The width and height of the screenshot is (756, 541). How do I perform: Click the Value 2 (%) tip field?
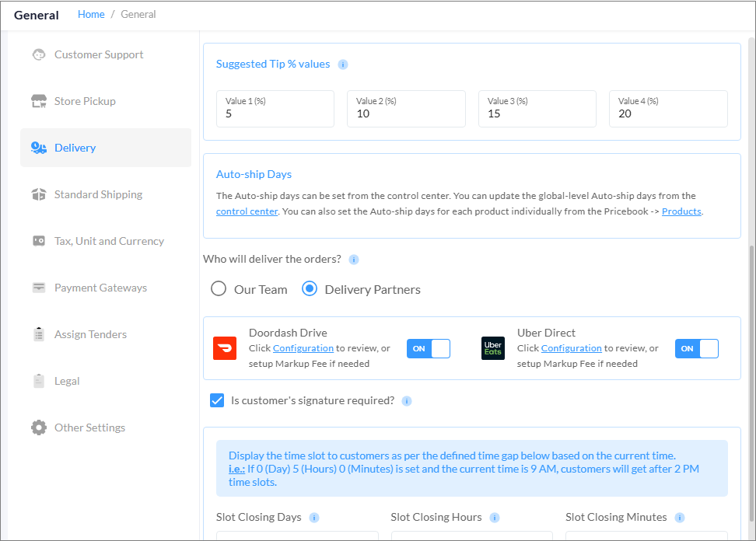point(407,109)
